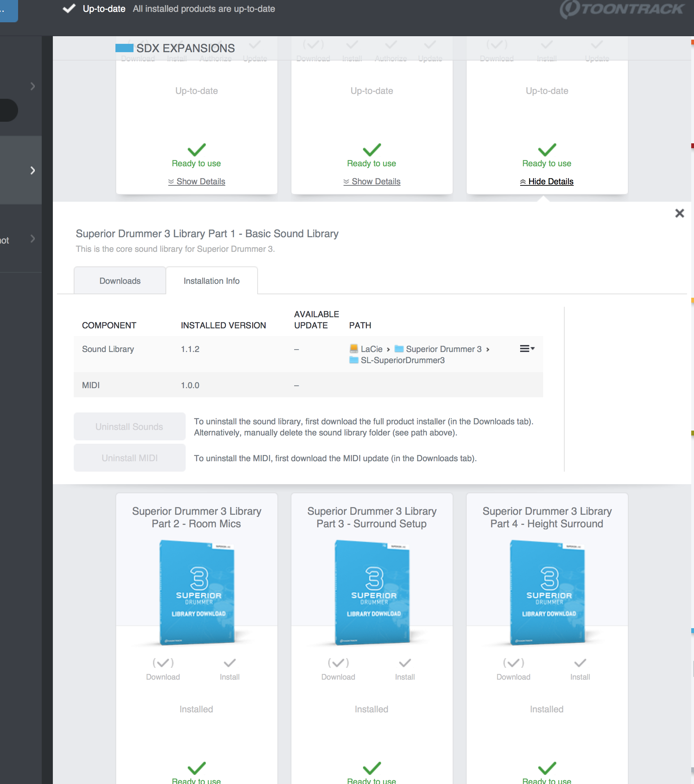Click the Install checkmark on Surround Setup card
Image resolution: width=694 pixels, height=784 pixels.
point(404,663)
